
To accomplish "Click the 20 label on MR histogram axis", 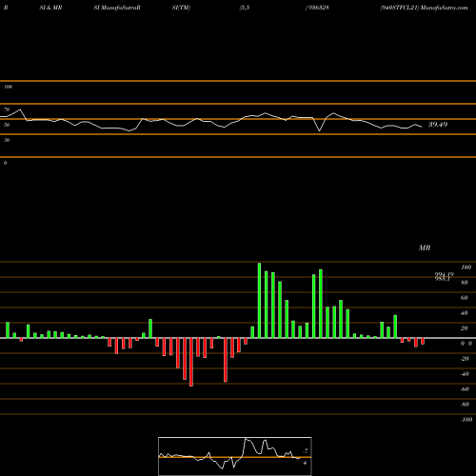I will (465, 328).
